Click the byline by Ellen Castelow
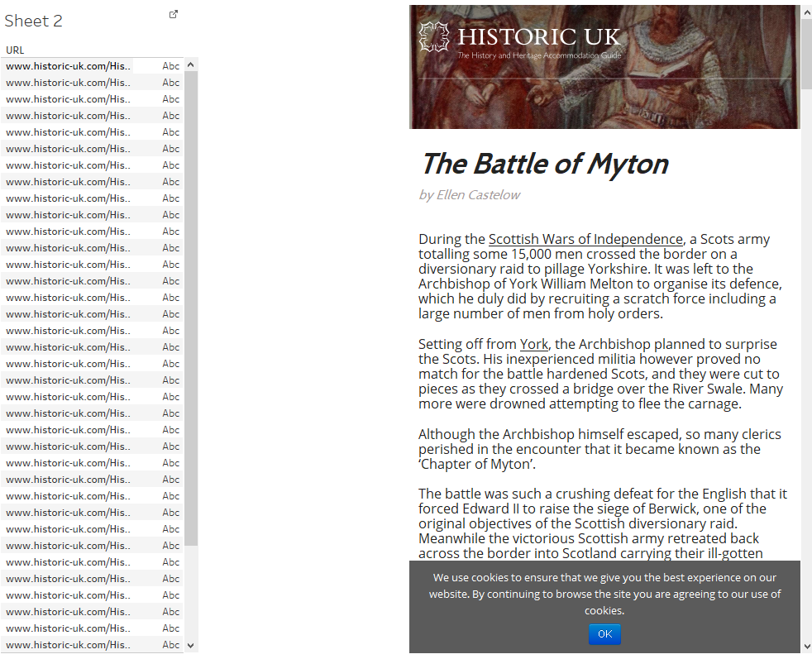 point(469,194)
